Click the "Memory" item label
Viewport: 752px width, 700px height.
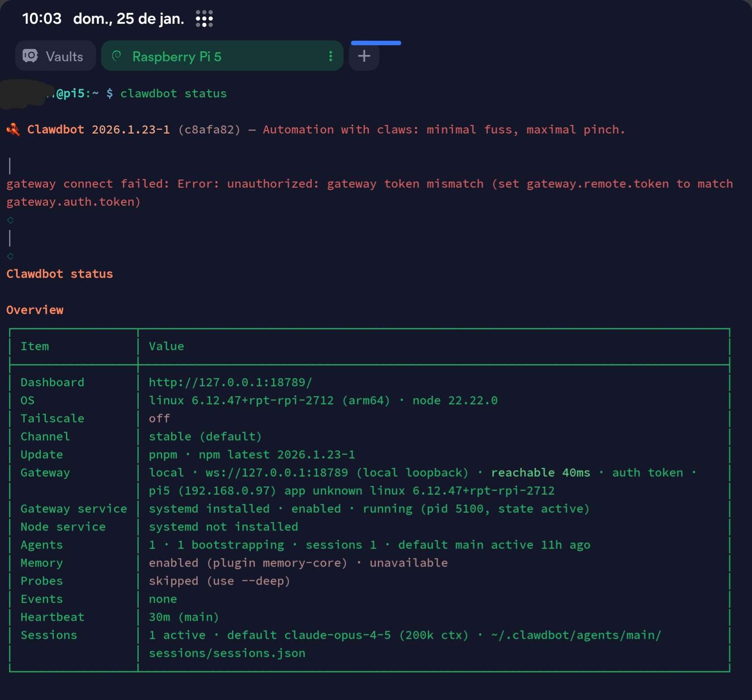click(42, 563)
